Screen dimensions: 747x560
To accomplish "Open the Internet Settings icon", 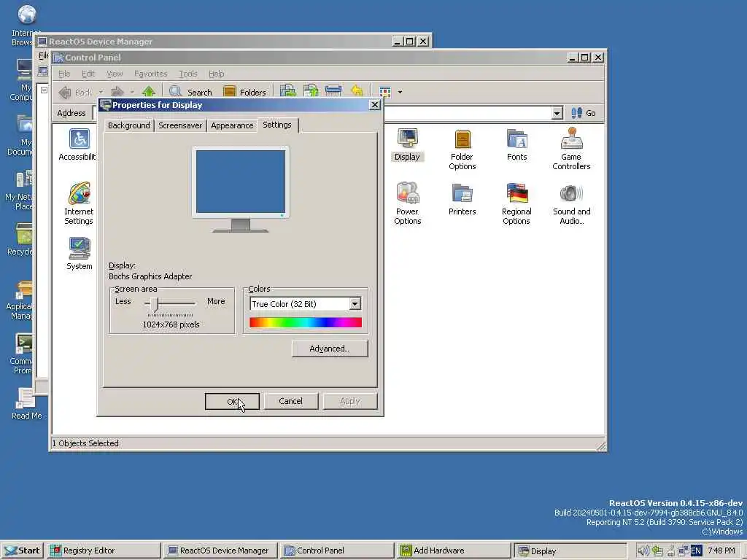I will 79,203.
